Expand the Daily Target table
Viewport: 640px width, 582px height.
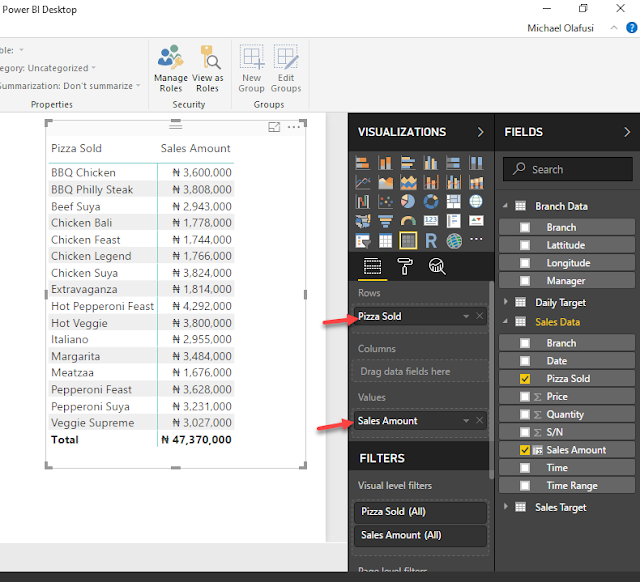(x=505, y=302)
